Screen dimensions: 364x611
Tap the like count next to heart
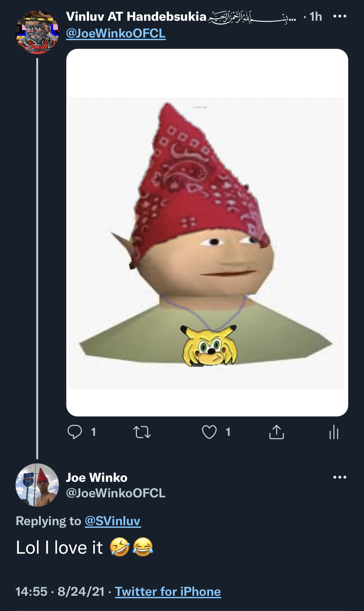[228, 432]
